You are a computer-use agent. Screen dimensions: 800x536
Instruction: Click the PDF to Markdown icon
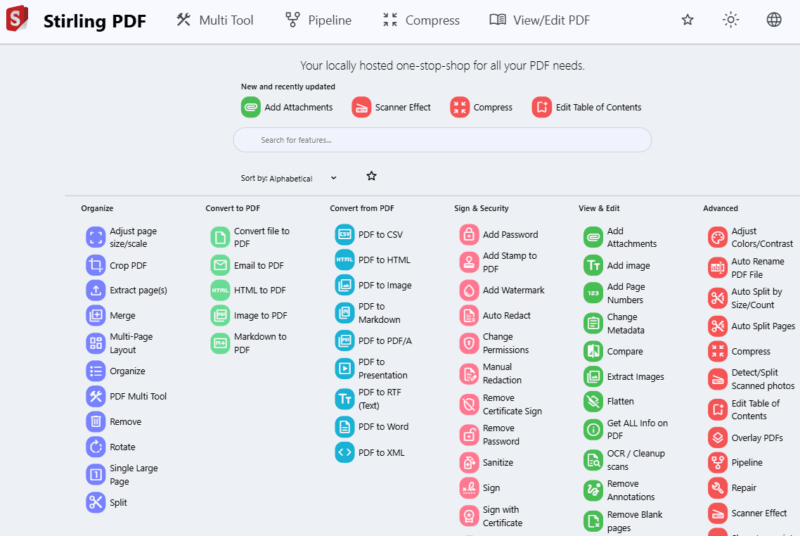click(x=344, y=313)
